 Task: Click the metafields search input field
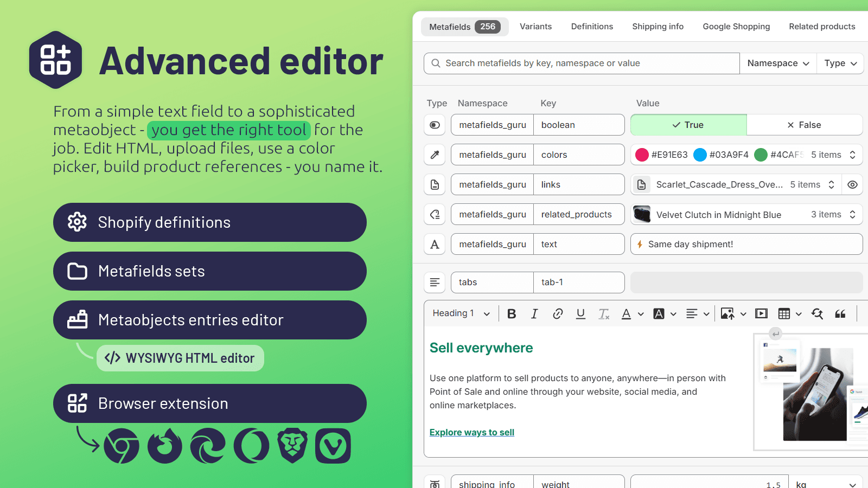point(580,63)
